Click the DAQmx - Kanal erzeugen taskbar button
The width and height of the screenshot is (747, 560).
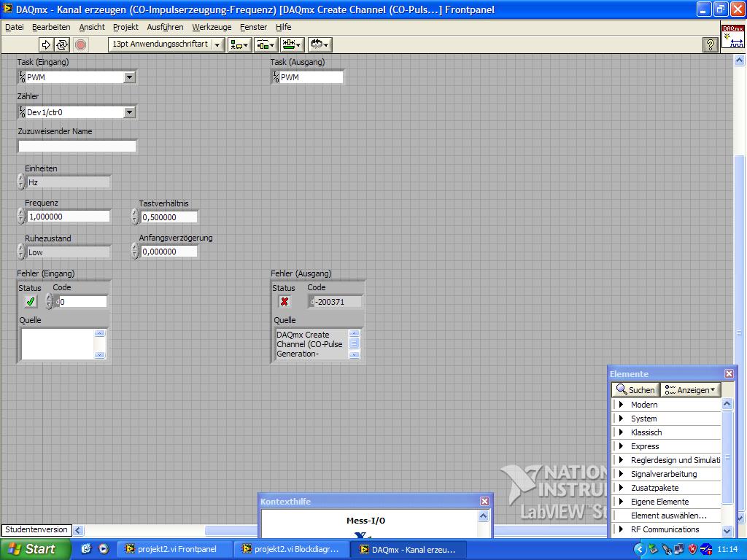[x=409, y=549]
